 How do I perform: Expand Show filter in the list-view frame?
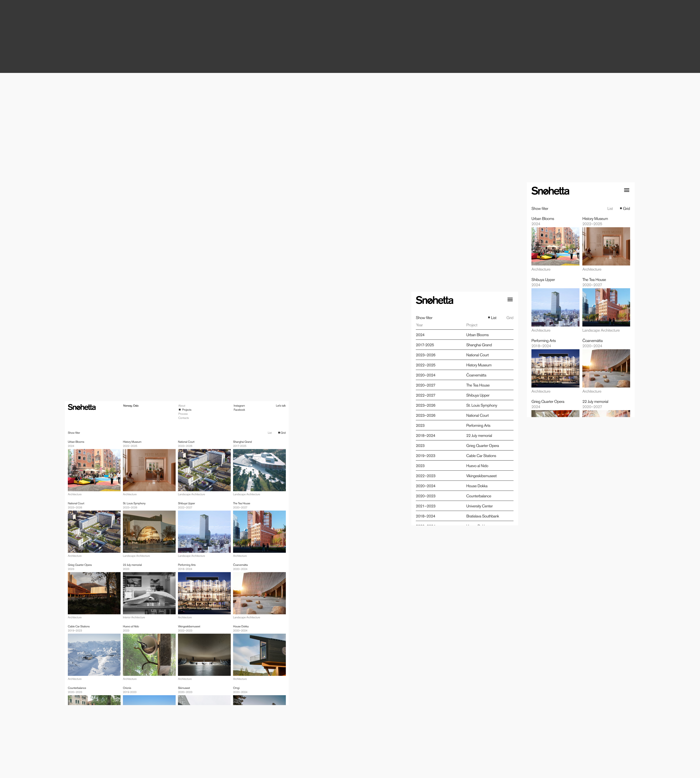pyautogui.click(x=424, y=318)
